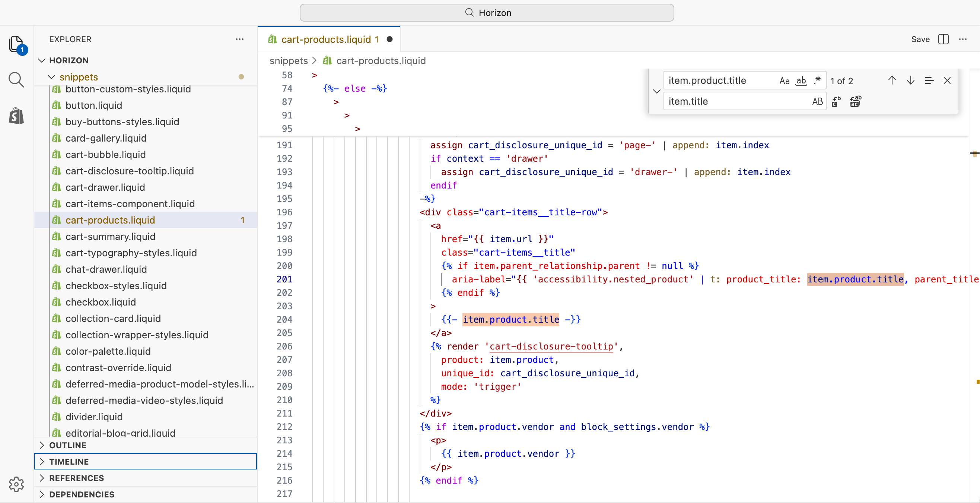Toggle Match Whole Word in find box
980x503 pixels.
[x=801, y=80]
